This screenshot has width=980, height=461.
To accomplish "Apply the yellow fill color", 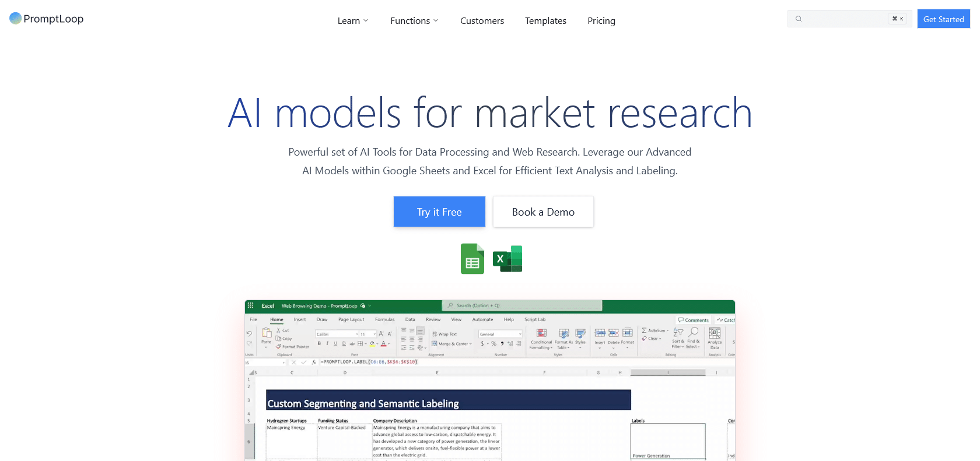I will [x=372, y=344].
